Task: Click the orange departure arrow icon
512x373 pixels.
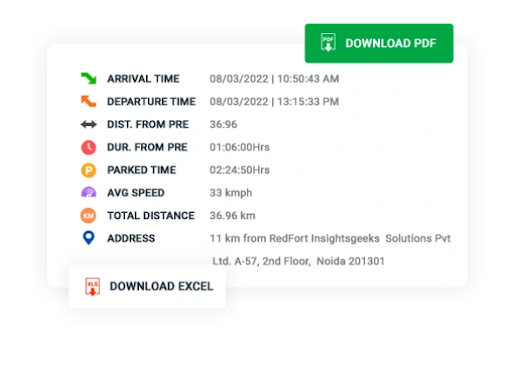Action: click(89, 101)
